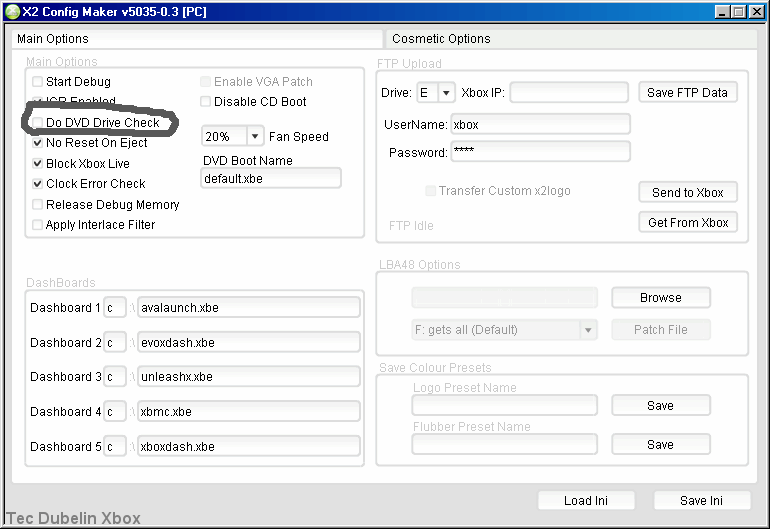Click the X2 Config Maker title bar icon

(12, 12)
